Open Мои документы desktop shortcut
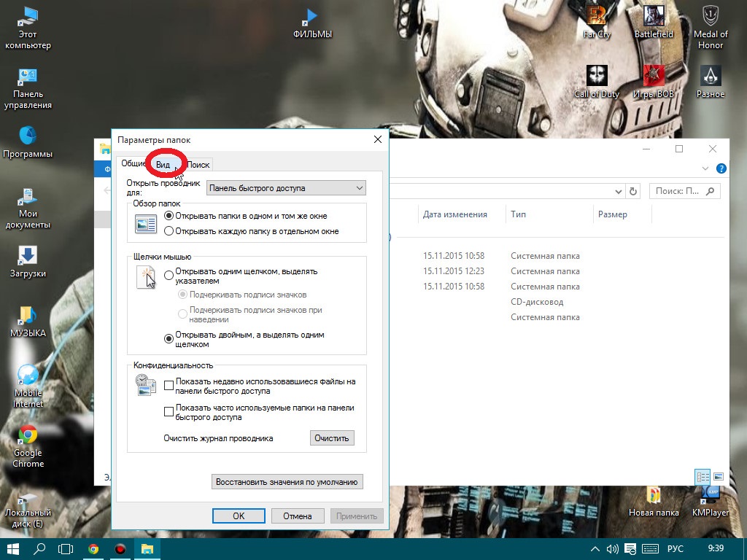This screenshot has height=560, width=747. click(x=28, y=208)
